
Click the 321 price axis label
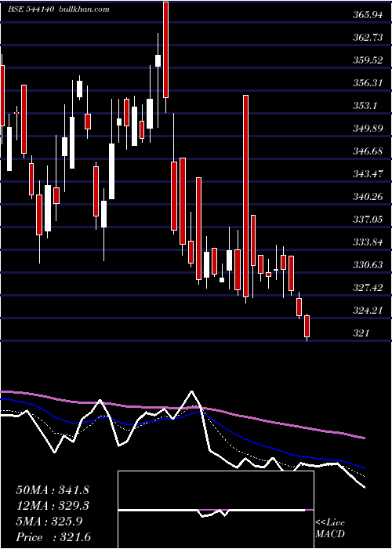click(361, 333)
